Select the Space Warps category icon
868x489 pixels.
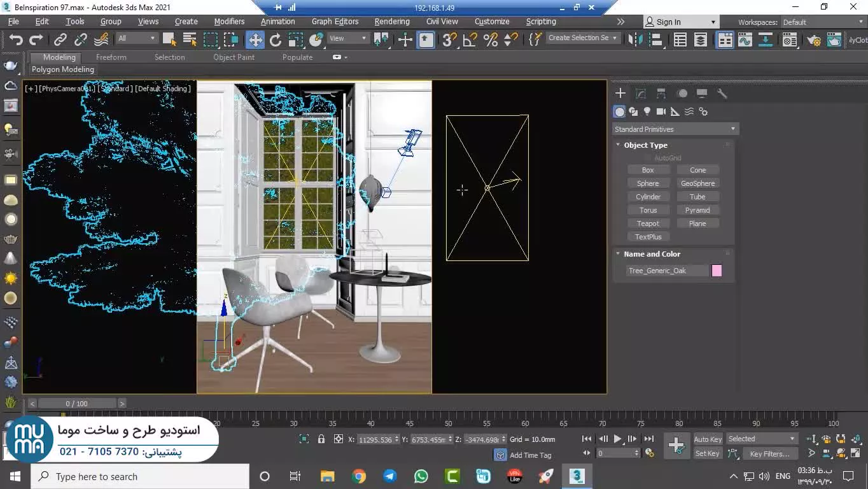click(689, 111)
